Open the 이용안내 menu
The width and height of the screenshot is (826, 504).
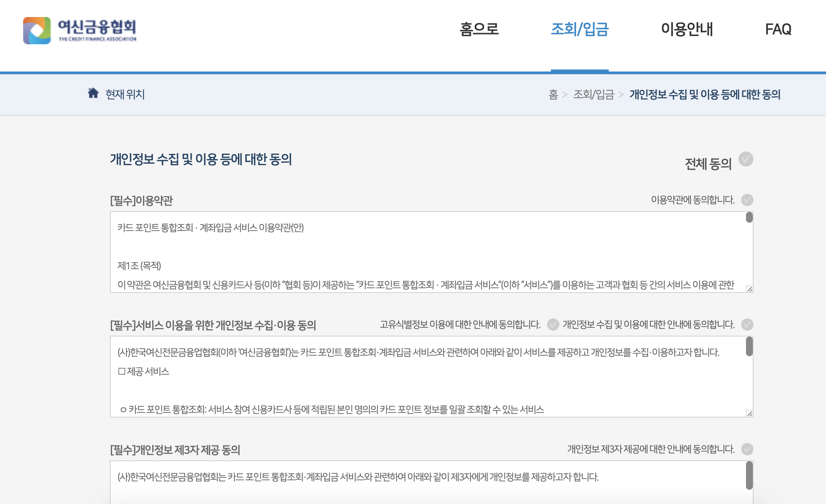(687, 29)
